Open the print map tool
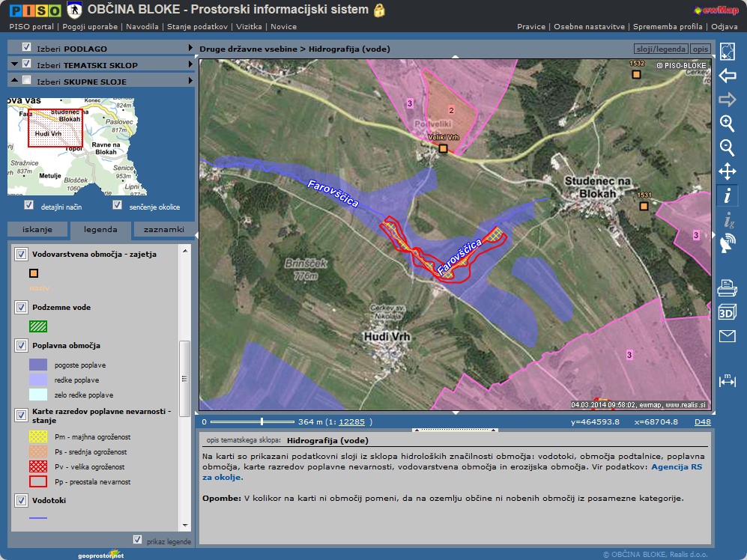The width and height of the screenshot is (747, 560). 727,287
